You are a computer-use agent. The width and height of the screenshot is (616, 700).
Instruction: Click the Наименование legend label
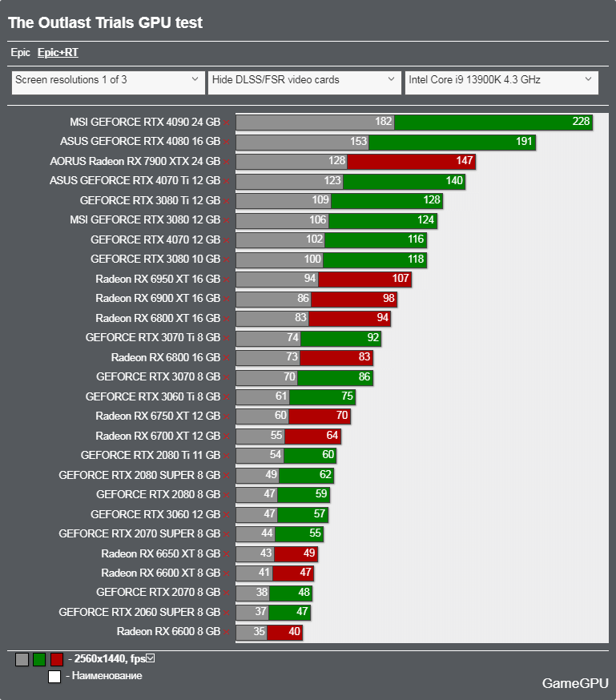tap(107, 676)
